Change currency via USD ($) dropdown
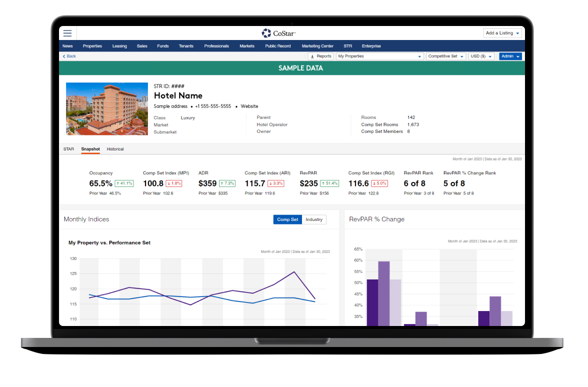588x387 pixels. 481,56
